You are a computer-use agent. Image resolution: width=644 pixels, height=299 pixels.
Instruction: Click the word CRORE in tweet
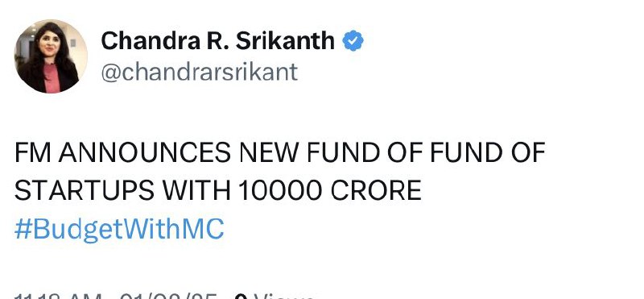click(376, 191)
